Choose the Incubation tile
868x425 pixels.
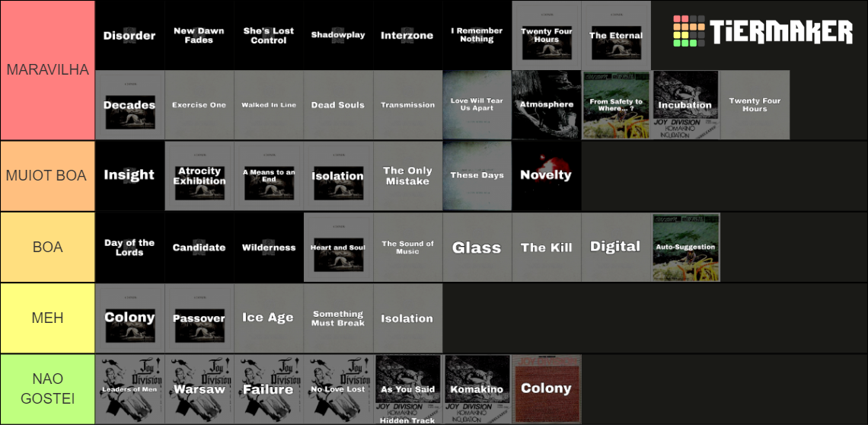(x=685, y=104)
